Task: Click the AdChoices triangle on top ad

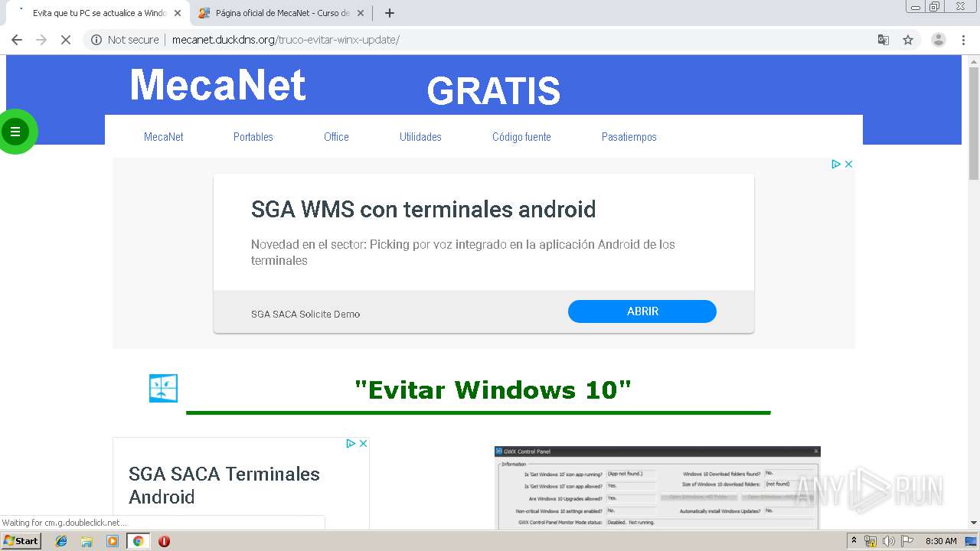Action: click(x=836, y=164)
